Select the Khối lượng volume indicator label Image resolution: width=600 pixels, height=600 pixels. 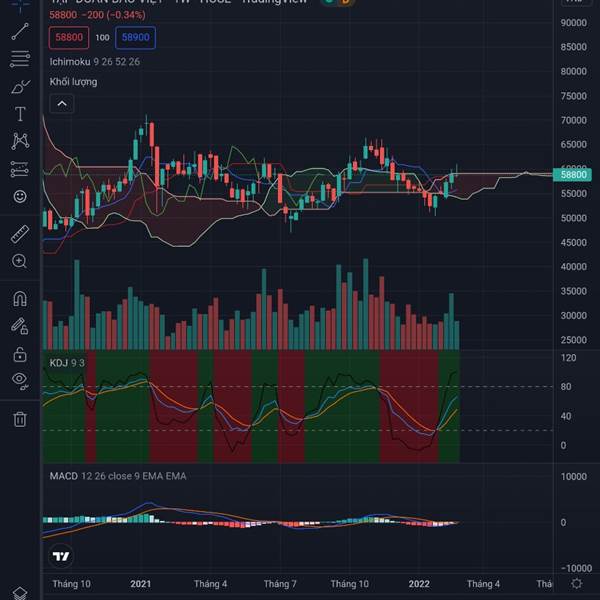point(73,82)
